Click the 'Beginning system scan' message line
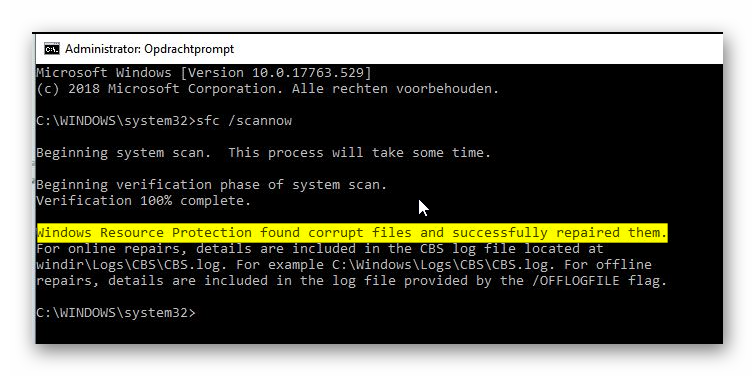Screen dimensions: 755x376 point(264,153)
